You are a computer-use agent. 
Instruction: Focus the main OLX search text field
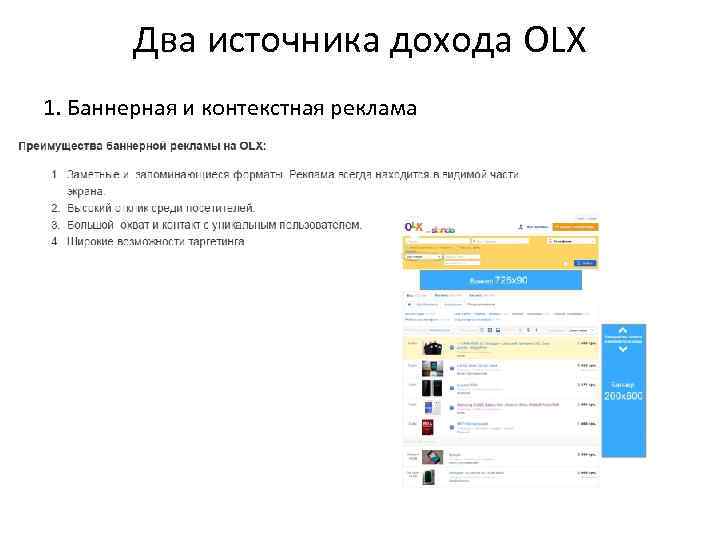tap(438, 241)
